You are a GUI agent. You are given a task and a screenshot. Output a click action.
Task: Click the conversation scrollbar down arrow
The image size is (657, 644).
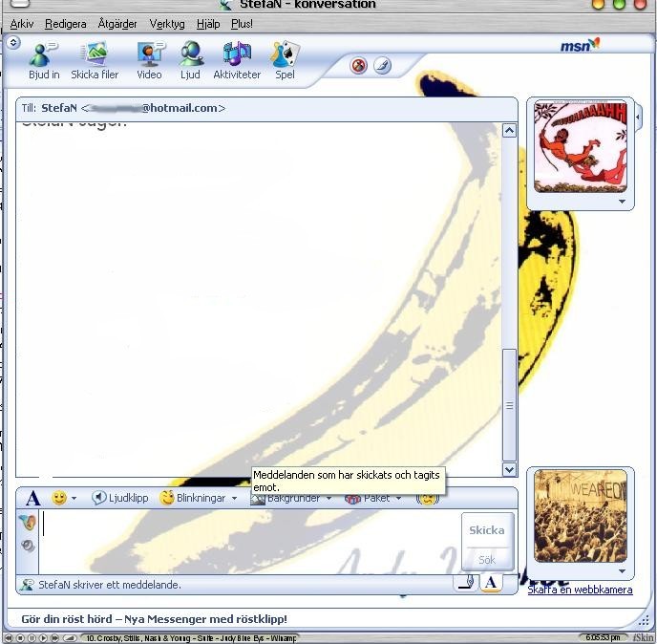tap(510, 469)
